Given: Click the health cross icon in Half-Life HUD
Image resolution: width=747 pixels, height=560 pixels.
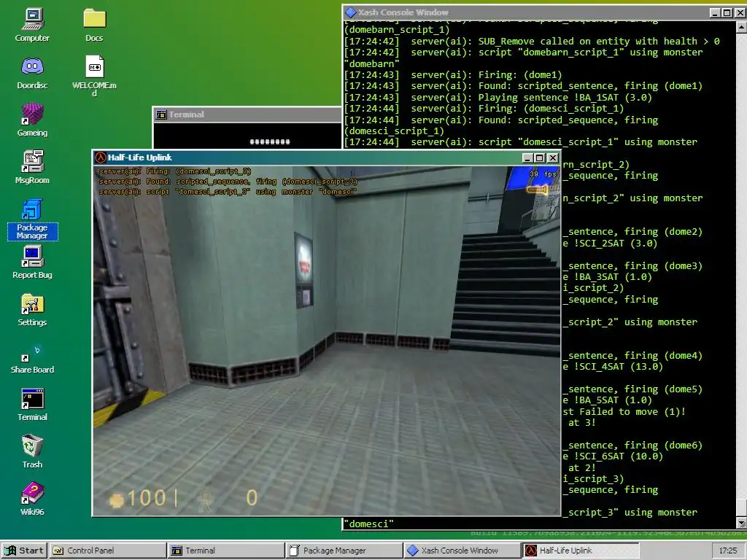Looking at the screenshot, I should click(116, 499).
